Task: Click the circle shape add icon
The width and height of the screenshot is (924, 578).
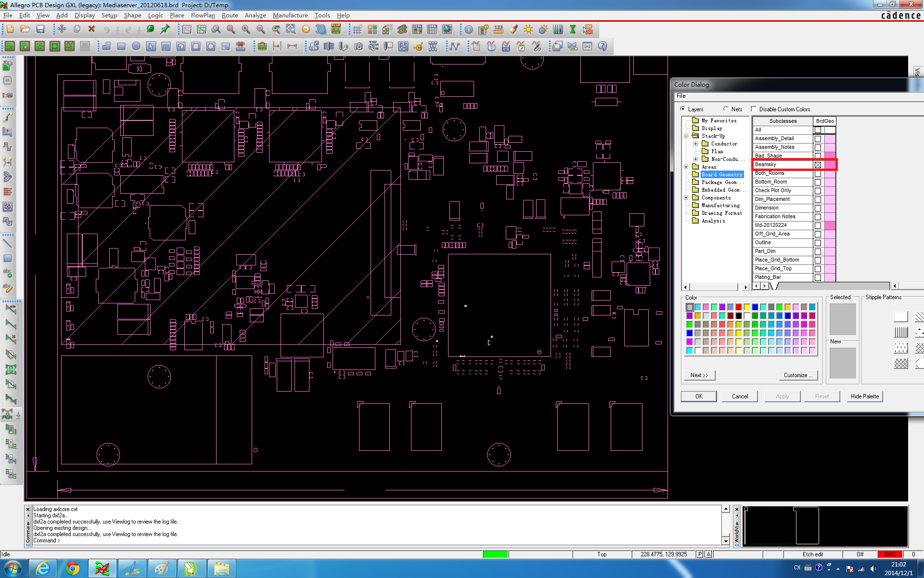Action: (x=136, y=46)
